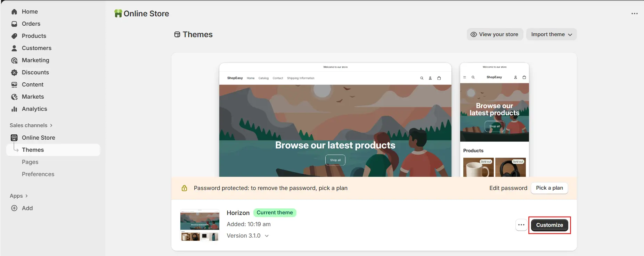Click the eye icon in View your store
The height and width of the screenshot is (256, 644).
[x=473, y=34]
